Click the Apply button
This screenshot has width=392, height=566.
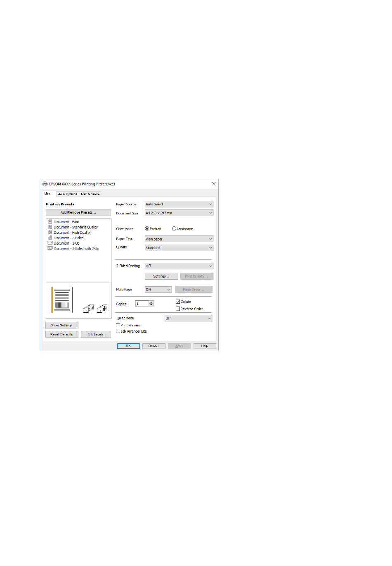click(x=179, y=346)
